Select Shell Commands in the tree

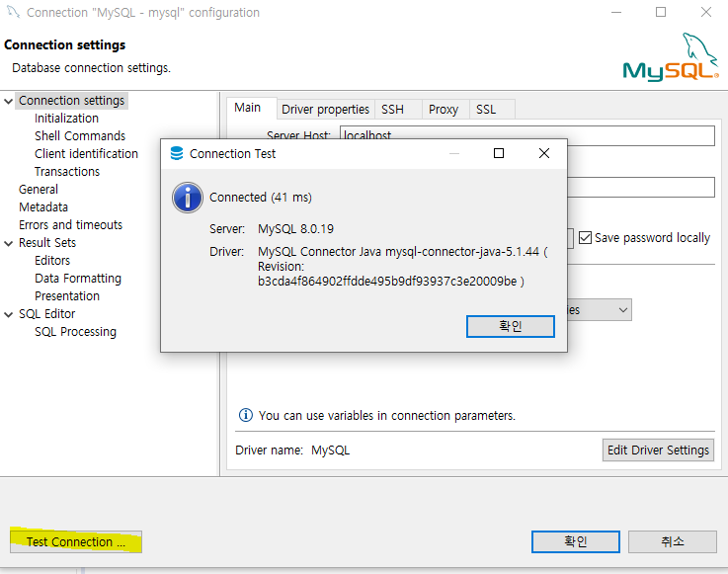coord(80,136)
